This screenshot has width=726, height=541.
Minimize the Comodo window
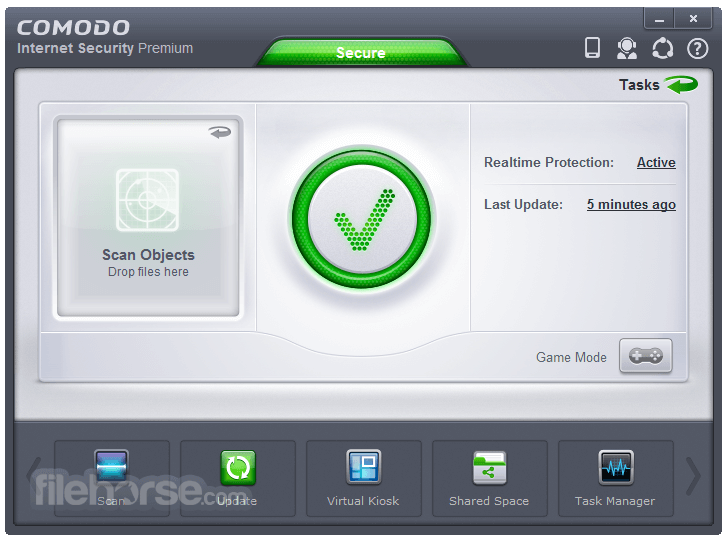[x=659, y=19]
